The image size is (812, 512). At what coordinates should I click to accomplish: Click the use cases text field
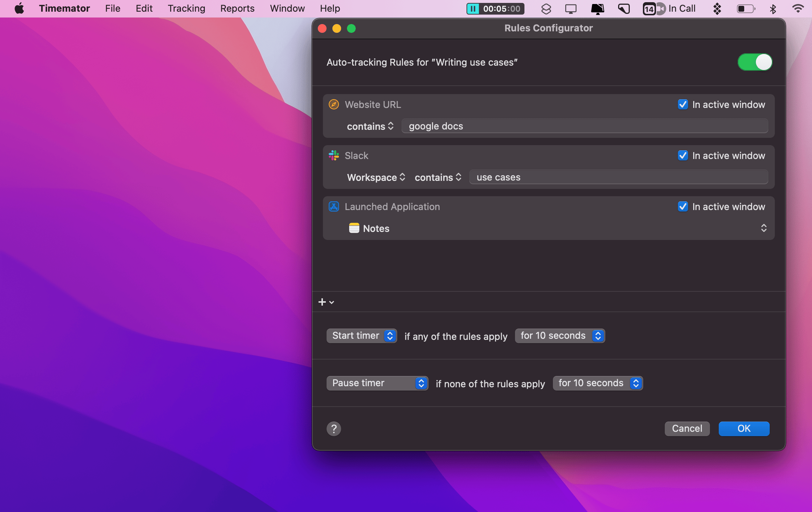click(x=618, y=177)
